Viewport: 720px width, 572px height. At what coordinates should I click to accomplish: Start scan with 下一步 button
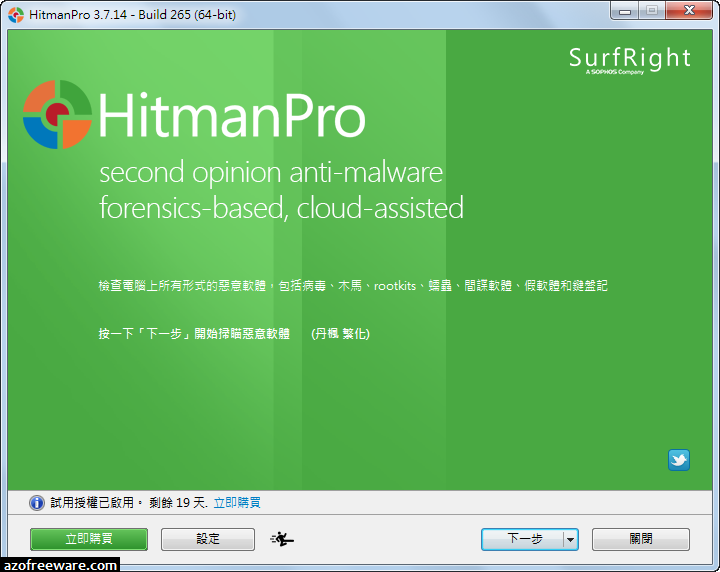click(x=523, y=539)
